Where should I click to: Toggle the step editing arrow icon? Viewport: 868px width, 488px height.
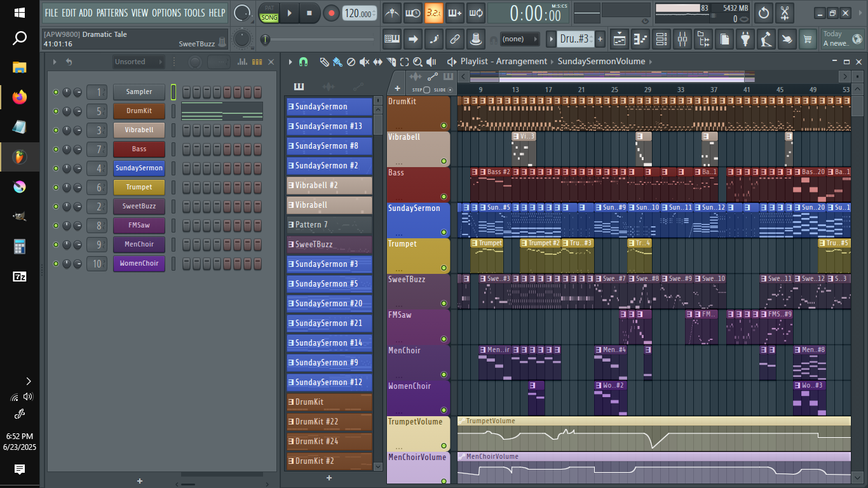point(414,39)
